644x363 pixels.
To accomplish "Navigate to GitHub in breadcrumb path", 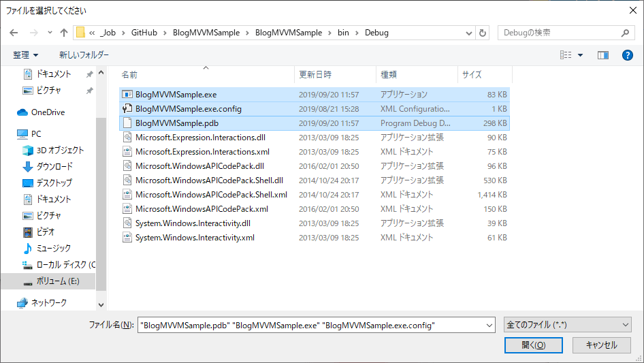I will point(144,33).
